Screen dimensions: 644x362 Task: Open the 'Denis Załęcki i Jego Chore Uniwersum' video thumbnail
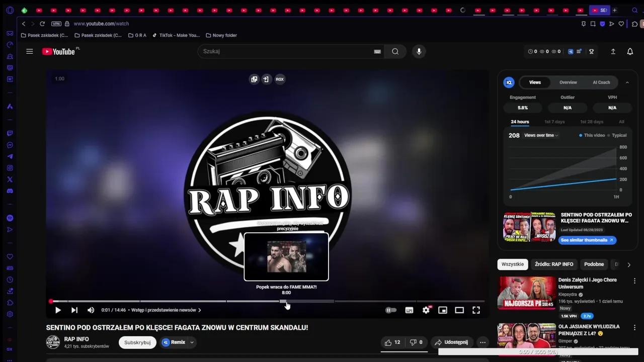tap(526, 293)
